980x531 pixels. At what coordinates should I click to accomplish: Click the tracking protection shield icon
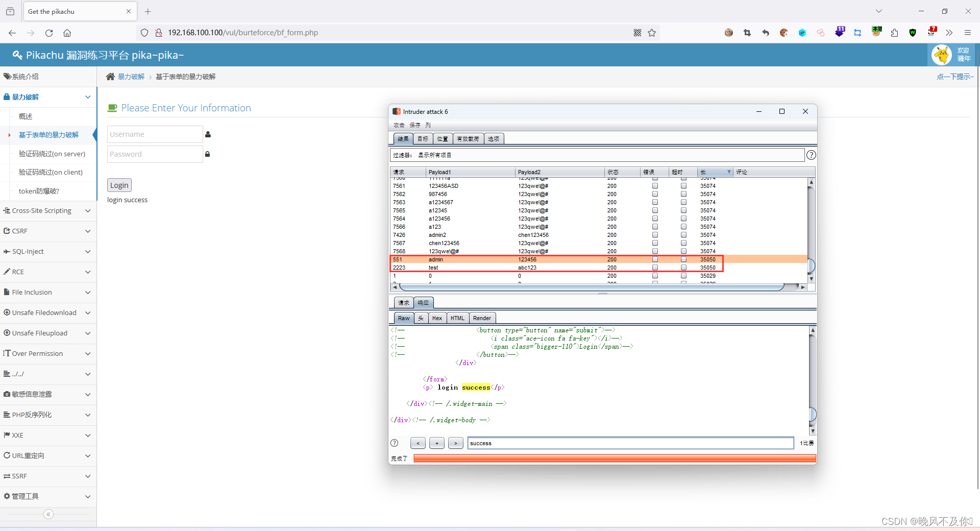pyautogui.click(x=144, y=33)
